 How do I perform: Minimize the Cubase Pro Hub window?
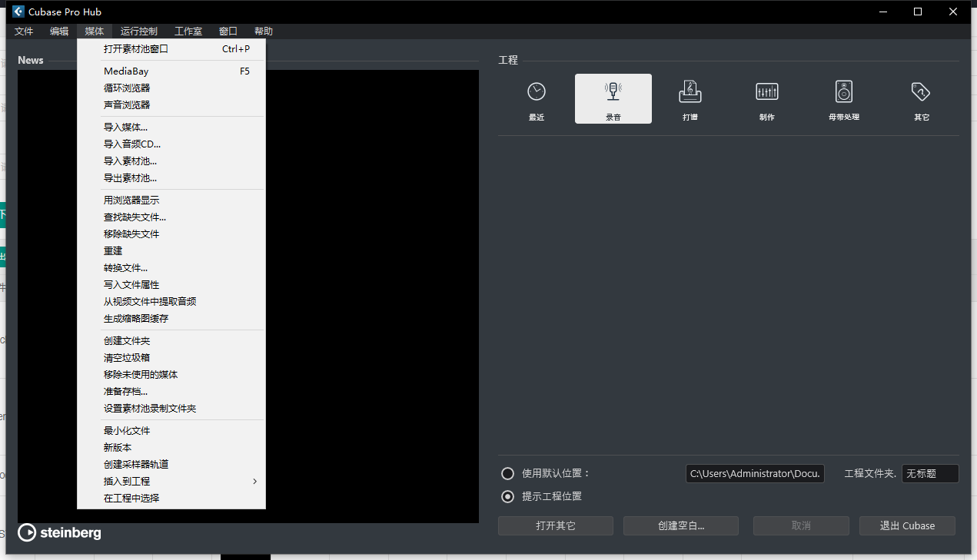(x=882, y=12)
